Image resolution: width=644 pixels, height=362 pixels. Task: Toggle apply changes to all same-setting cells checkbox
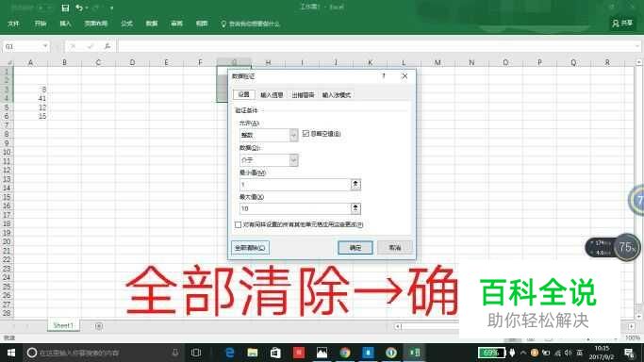point(238,225)
